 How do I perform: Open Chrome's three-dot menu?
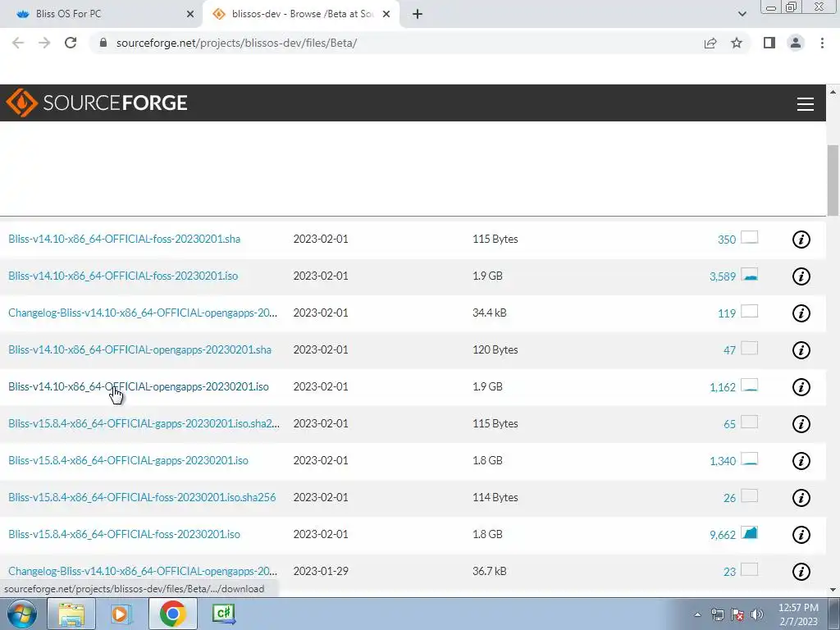(822, 43)
